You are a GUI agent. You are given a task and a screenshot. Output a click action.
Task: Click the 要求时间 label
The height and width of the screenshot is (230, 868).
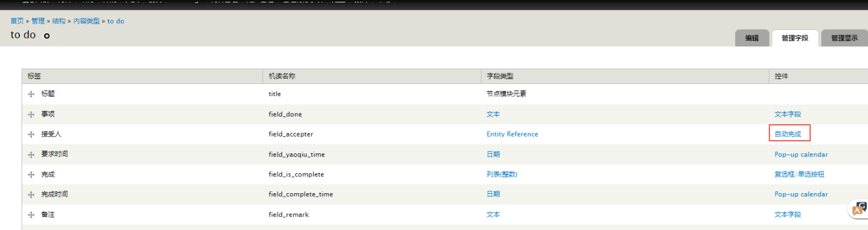click(54, 155)
